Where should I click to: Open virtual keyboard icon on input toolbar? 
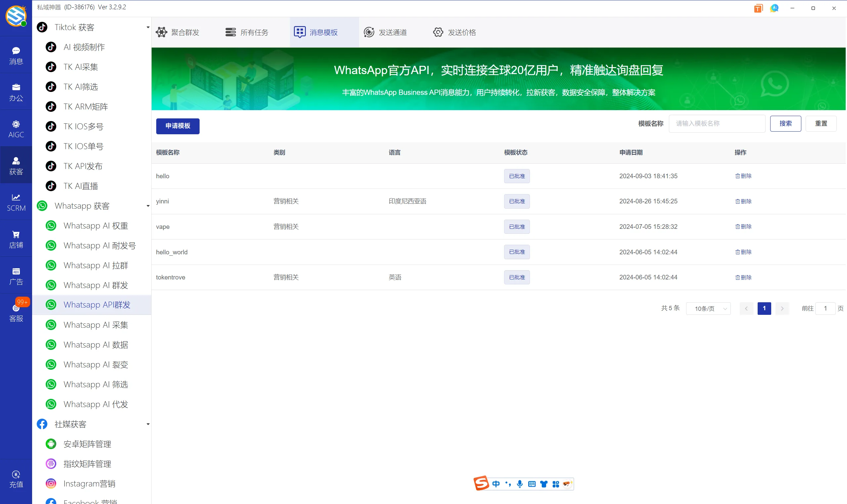pos(532,483)
